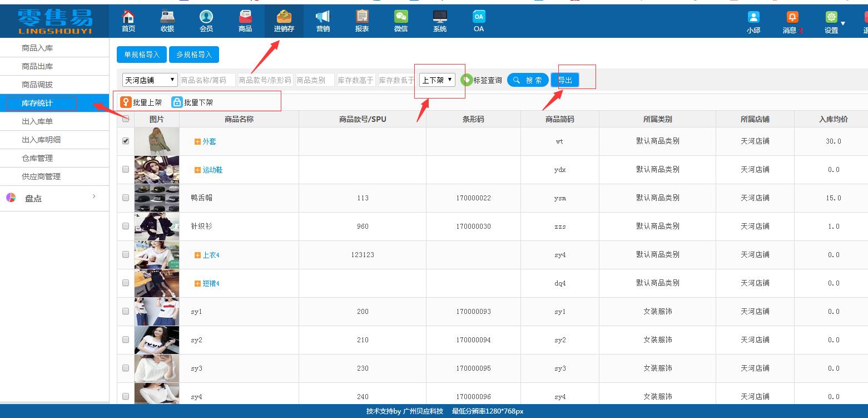
Task: Select 商品入库 in the sidebar
Action: click(37, 48)
